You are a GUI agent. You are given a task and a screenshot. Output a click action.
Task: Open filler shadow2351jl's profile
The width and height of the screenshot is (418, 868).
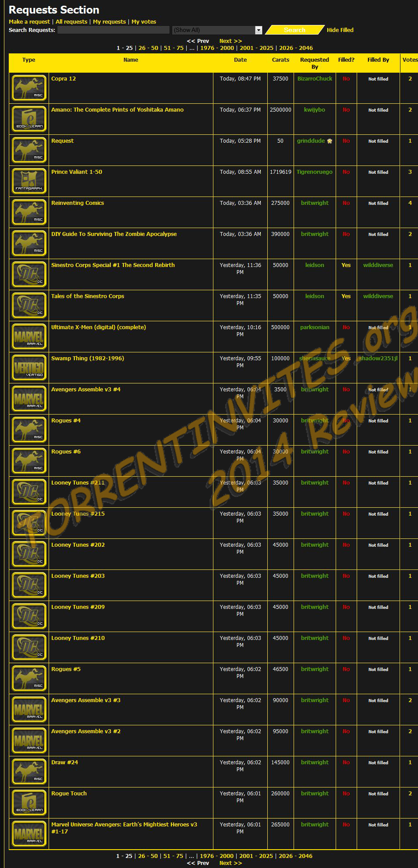pos(378,358)
